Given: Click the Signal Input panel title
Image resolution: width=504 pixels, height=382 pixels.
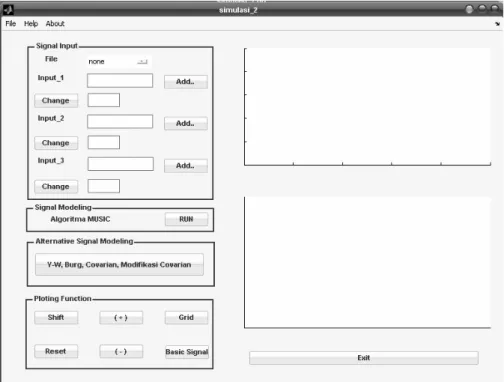Looking at the screenshot, I should point(57,46).
